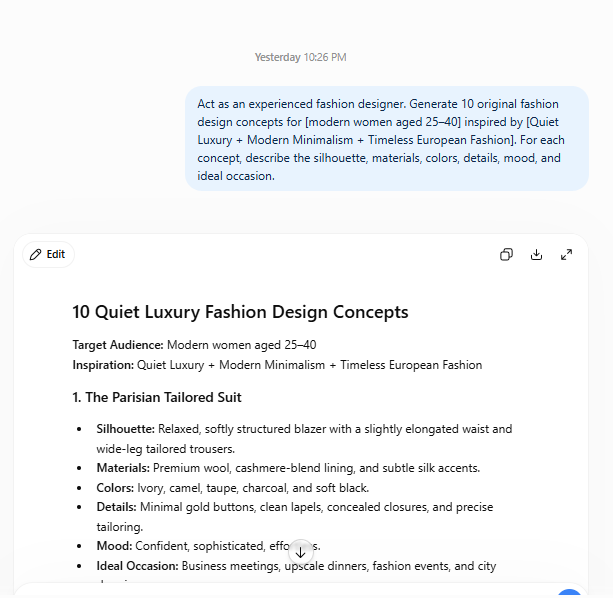This screenshot has width=613, height=598.
Task: Click the 'Target Audience:' label
Action: 118,345
